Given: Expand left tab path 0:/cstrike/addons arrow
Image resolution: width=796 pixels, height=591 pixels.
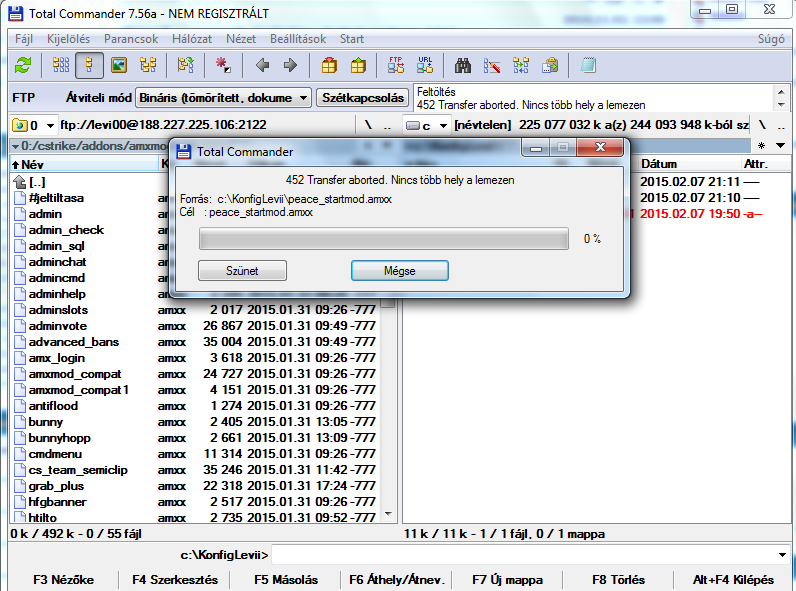Looking at the screenshot, I should click(16, 146).
